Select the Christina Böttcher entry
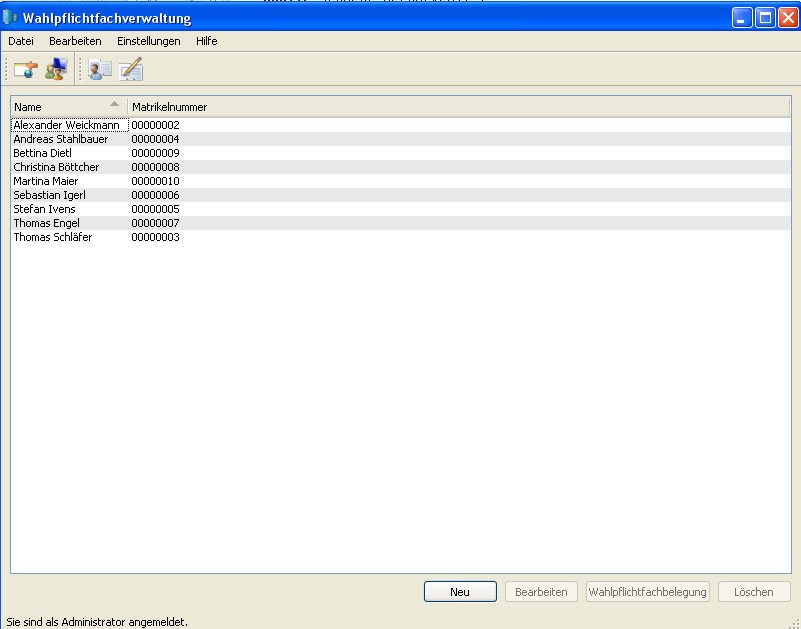The height and width of the screenshot is (629, 801). 56,167
